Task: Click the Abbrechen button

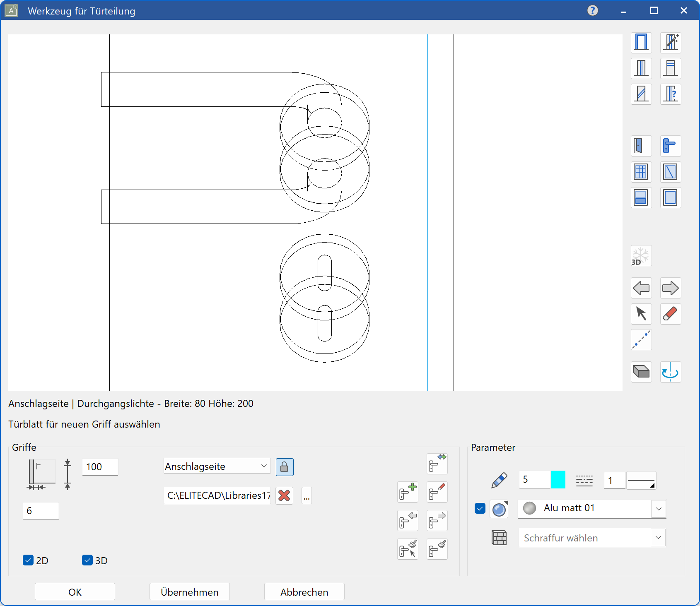Action: [304, 592]
